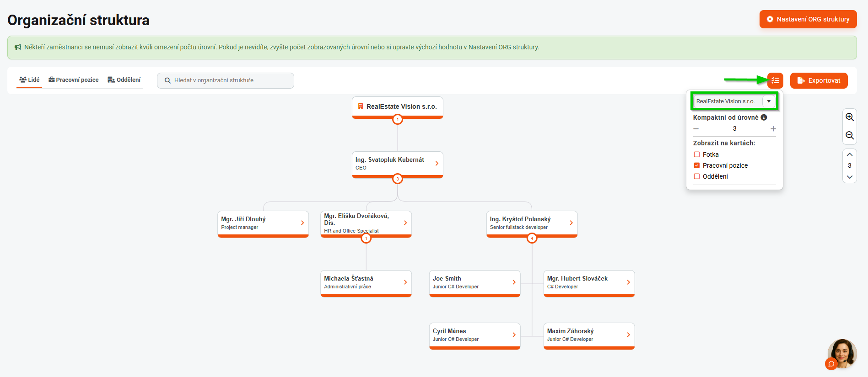Collapse subordinates under Svatopluk Kubernát
868x377 pixels.
(398, 179)
